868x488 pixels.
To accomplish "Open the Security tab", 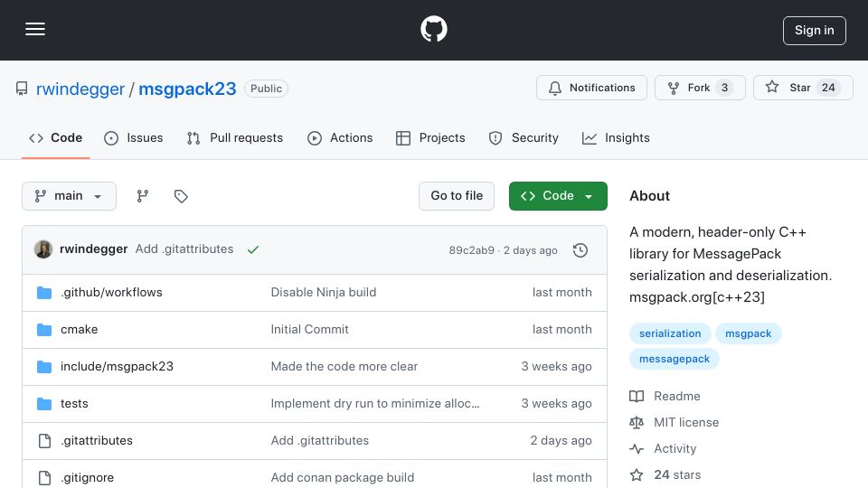I will [524, 137].
